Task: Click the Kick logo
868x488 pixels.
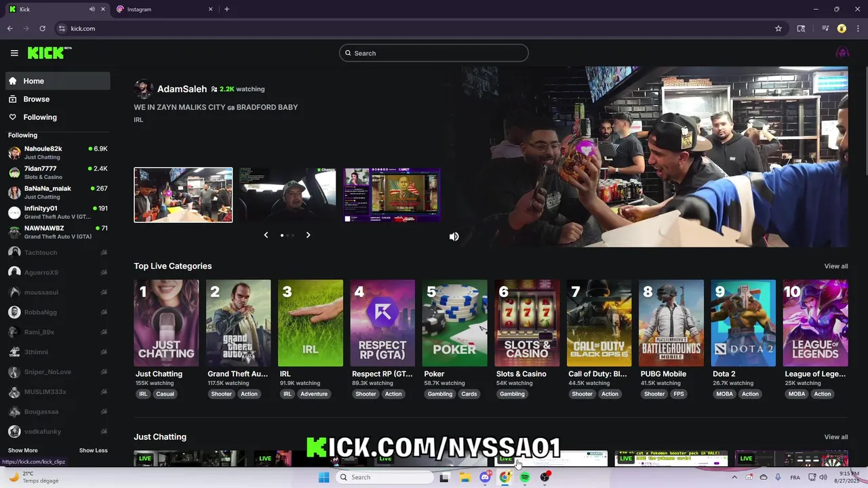Action: click(x=49, y=53)
